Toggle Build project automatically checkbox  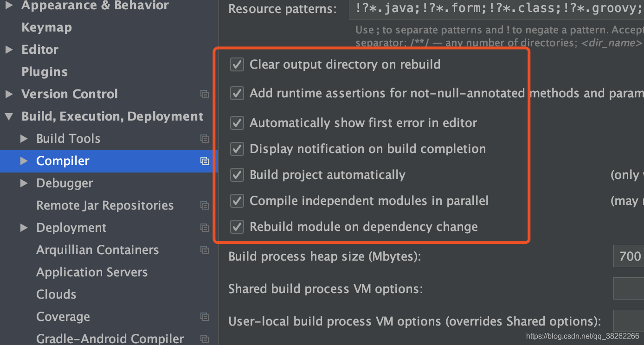click(237, 175)
